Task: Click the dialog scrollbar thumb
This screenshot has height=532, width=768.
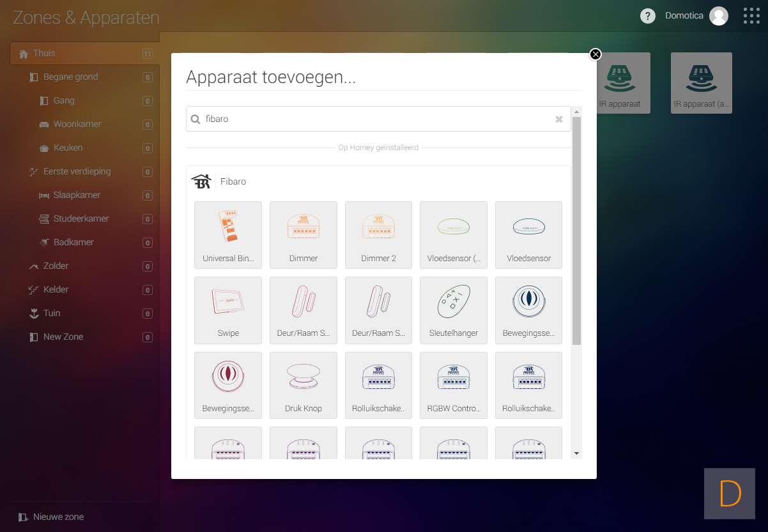Action: 577,230
